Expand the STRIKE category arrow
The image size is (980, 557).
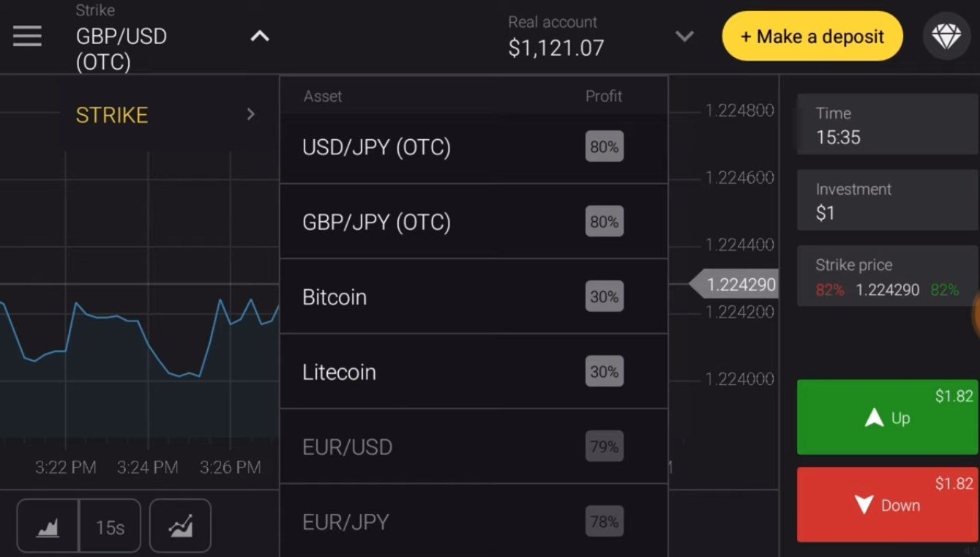pyautogui.click(x=250, y=114)
